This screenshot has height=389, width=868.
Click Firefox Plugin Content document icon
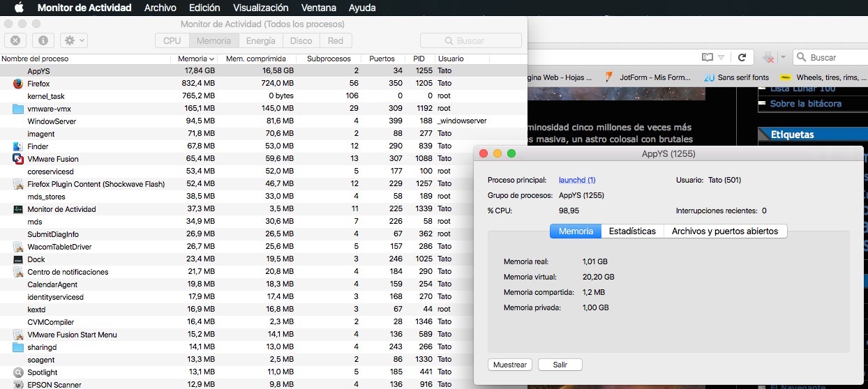18,184
